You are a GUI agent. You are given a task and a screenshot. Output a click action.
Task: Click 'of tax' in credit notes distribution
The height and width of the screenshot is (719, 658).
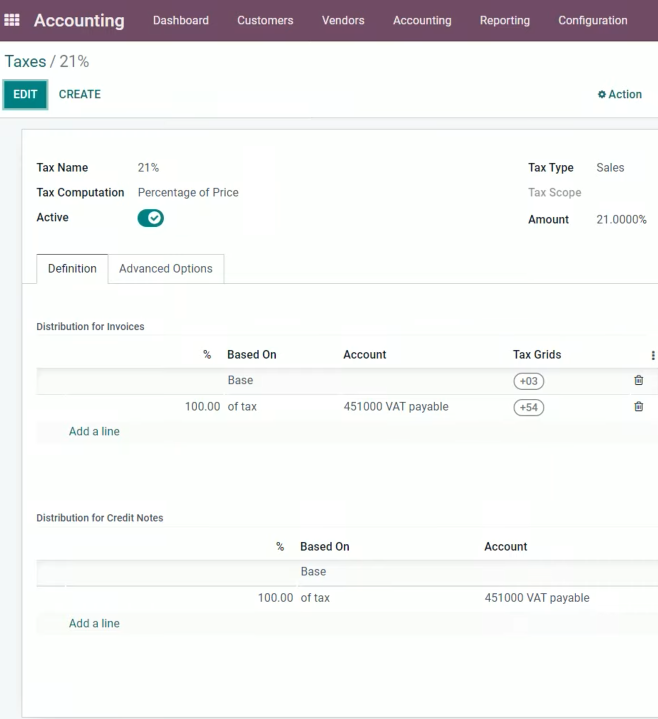[315, 598]
